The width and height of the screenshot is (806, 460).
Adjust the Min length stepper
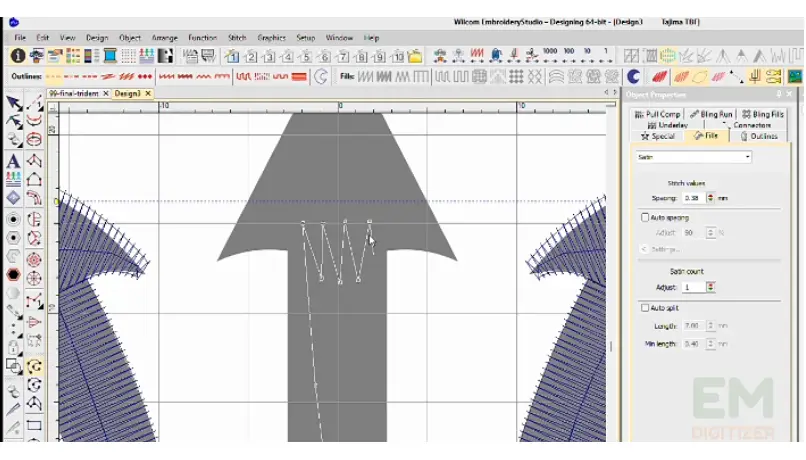tap(710, 344)
